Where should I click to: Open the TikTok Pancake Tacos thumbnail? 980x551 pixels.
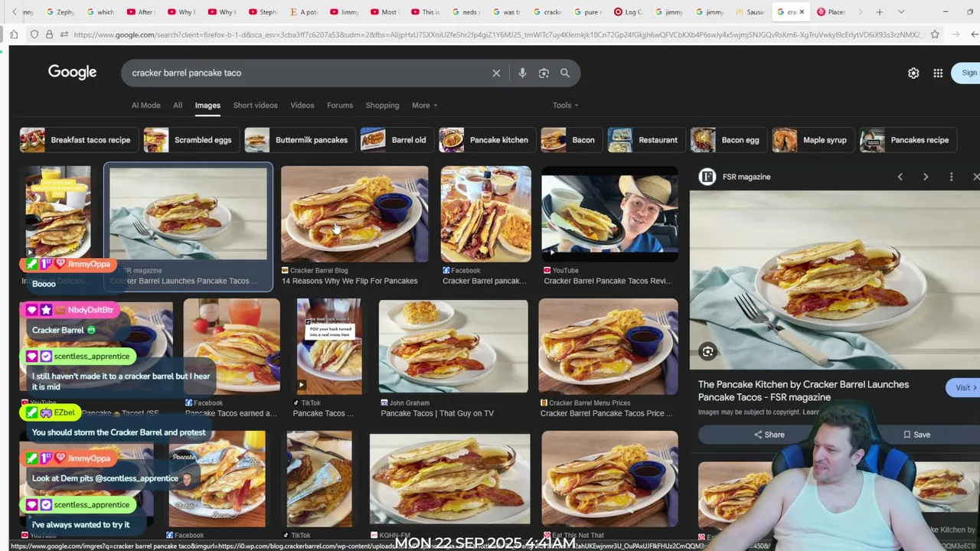(x=329, y=346)
